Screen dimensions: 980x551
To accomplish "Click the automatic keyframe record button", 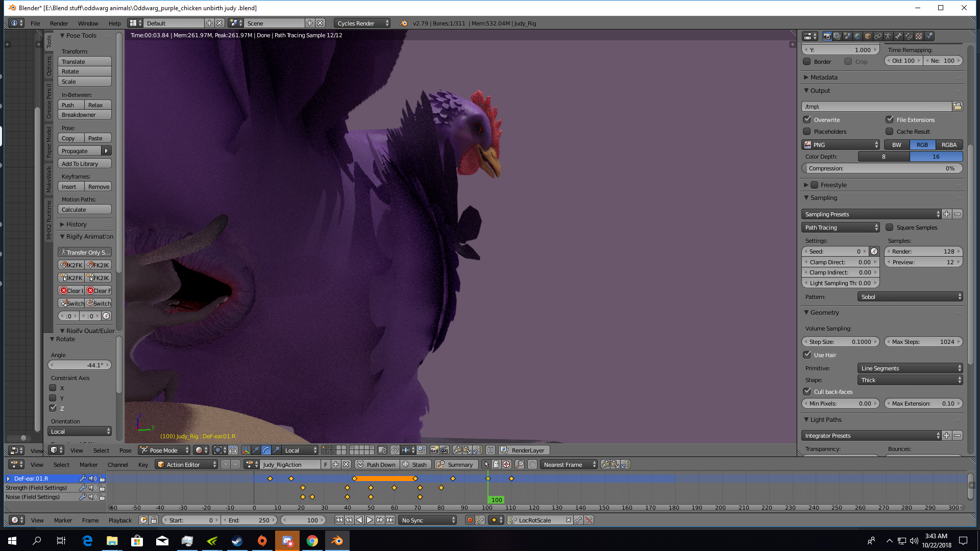I will 470,520.
